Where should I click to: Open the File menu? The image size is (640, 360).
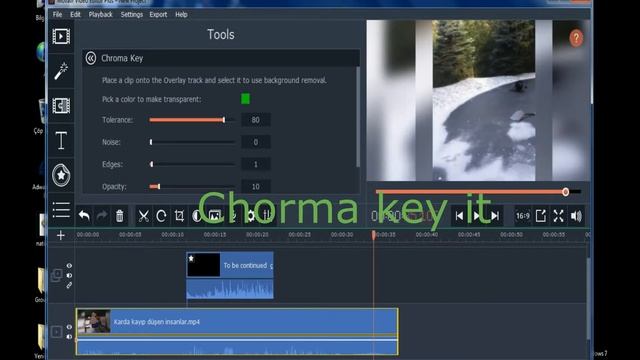click(57, 14)
